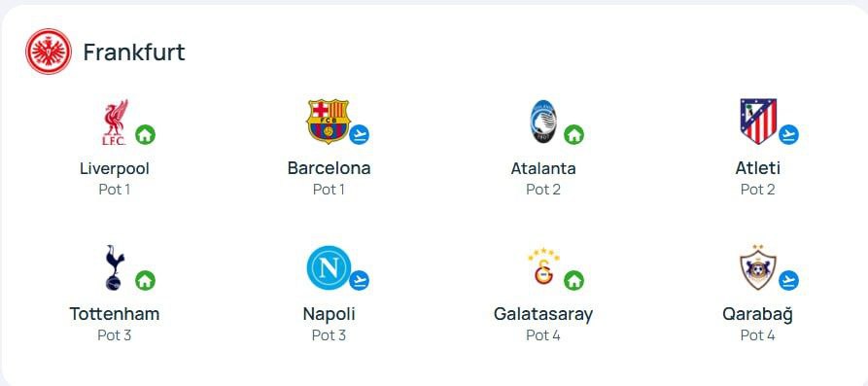Open the Galatasaray team name link
868x386 pixels.
tap(543, 314)
